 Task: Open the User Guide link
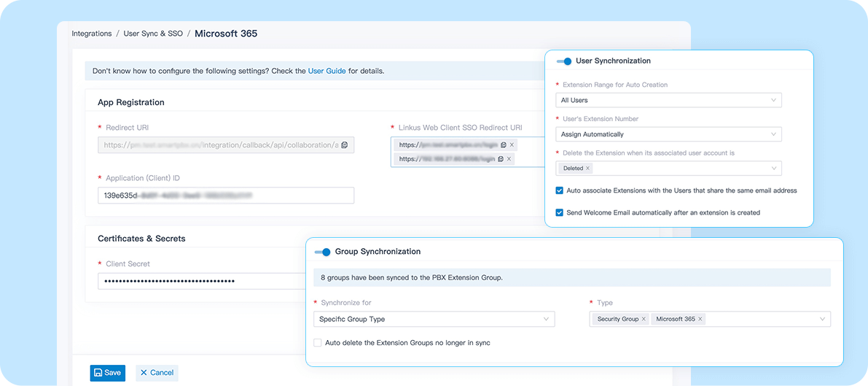[x=327, y=71]
